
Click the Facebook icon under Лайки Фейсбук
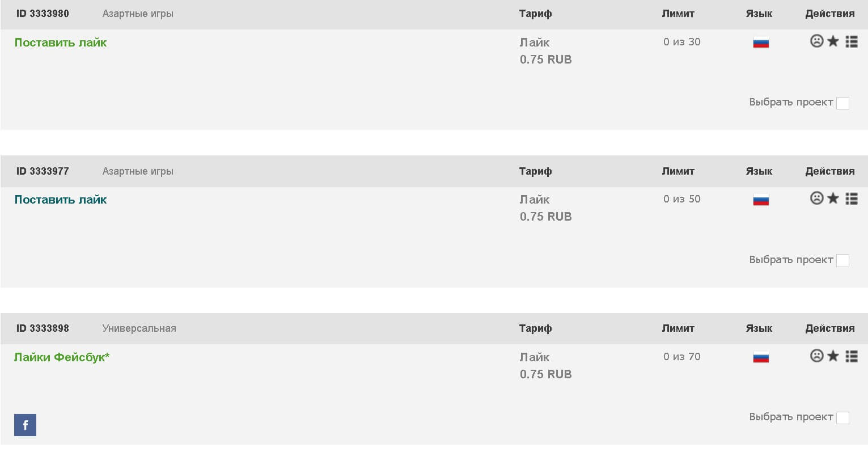tap(25, 425)
